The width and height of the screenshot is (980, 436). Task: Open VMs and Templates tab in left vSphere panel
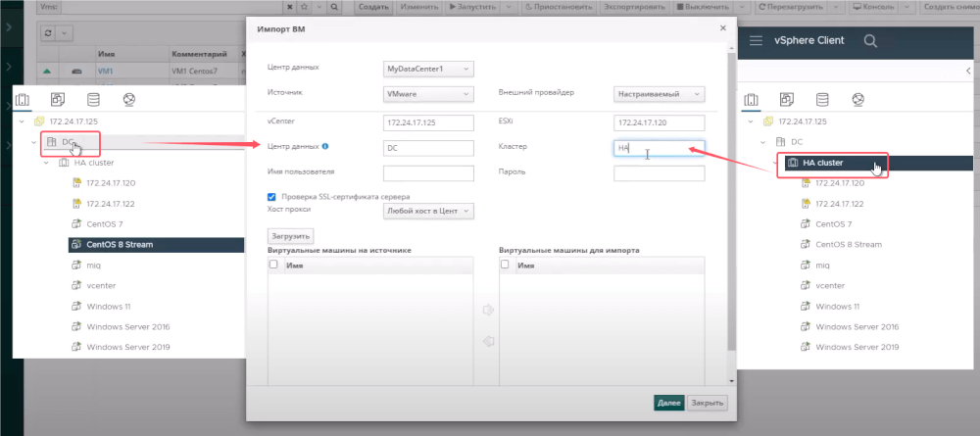point(58,99)
